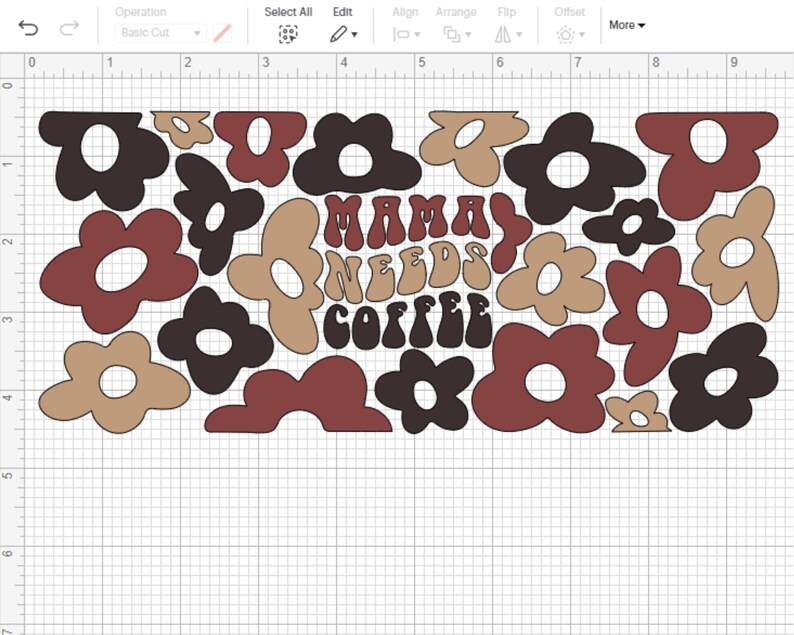
Task: Open the More menu
Action: click(627, 25)
